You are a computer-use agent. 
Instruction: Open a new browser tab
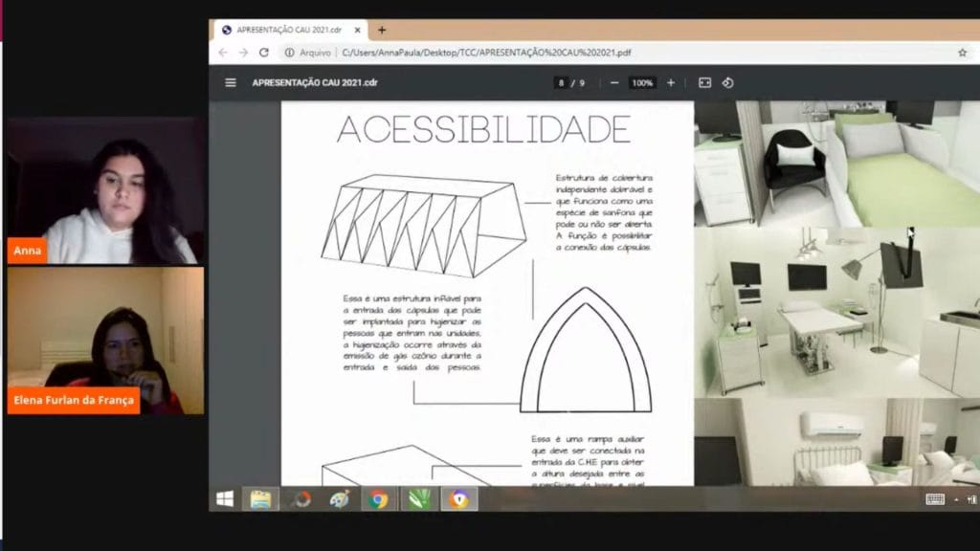[382, 30]
